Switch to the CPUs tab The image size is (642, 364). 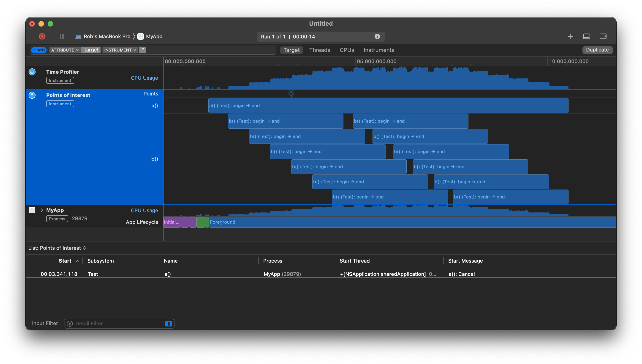(x=347, y=50)
